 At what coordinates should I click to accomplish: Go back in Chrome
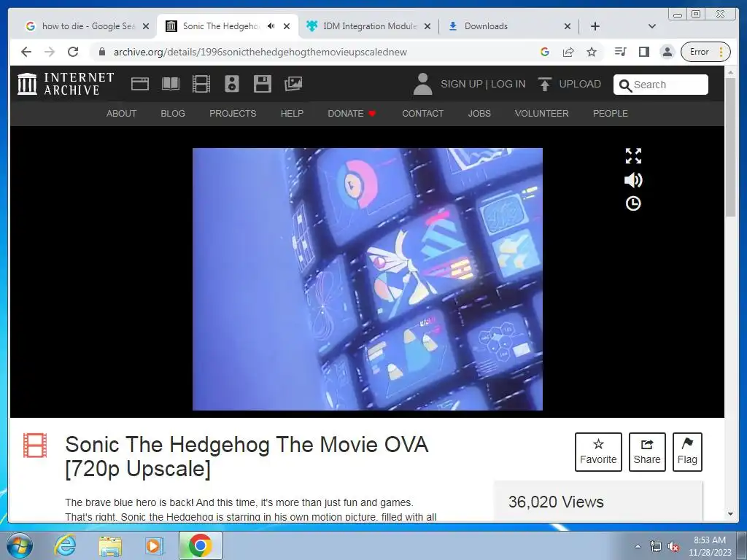[26, 52]
